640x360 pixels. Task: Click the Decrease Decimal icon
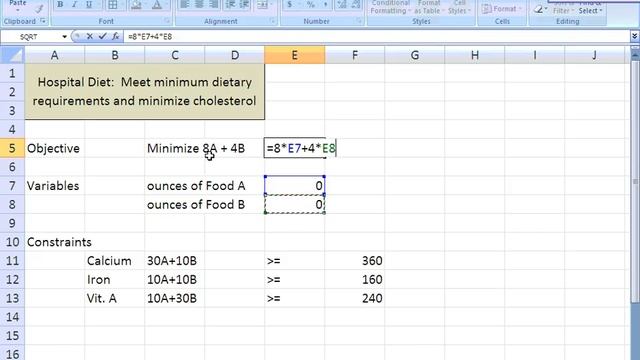click(356, 4)
